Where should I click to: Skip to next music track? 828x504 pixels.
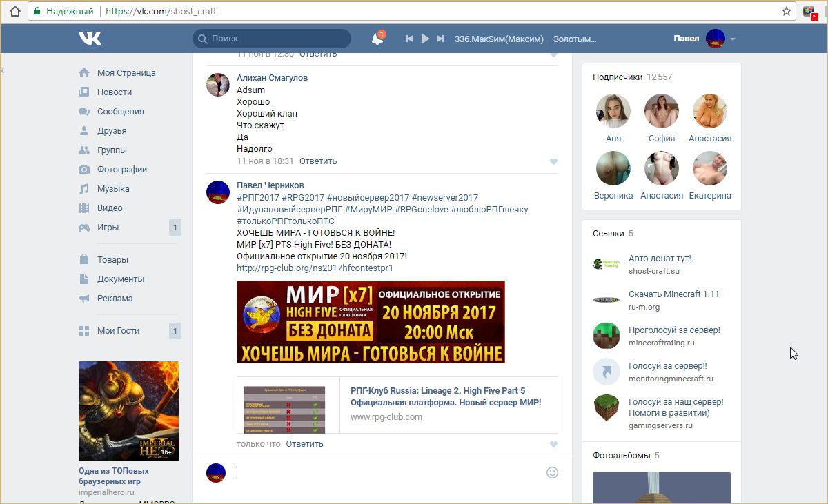[x=441, y=39]
